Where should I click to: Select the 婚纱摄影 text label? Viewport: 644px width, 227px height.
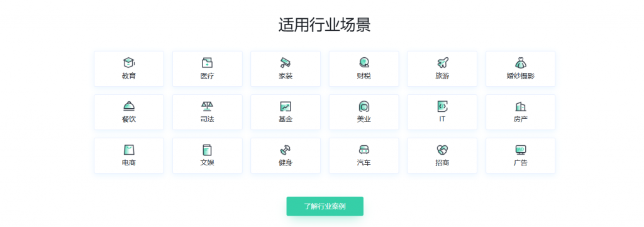point(520,76)
